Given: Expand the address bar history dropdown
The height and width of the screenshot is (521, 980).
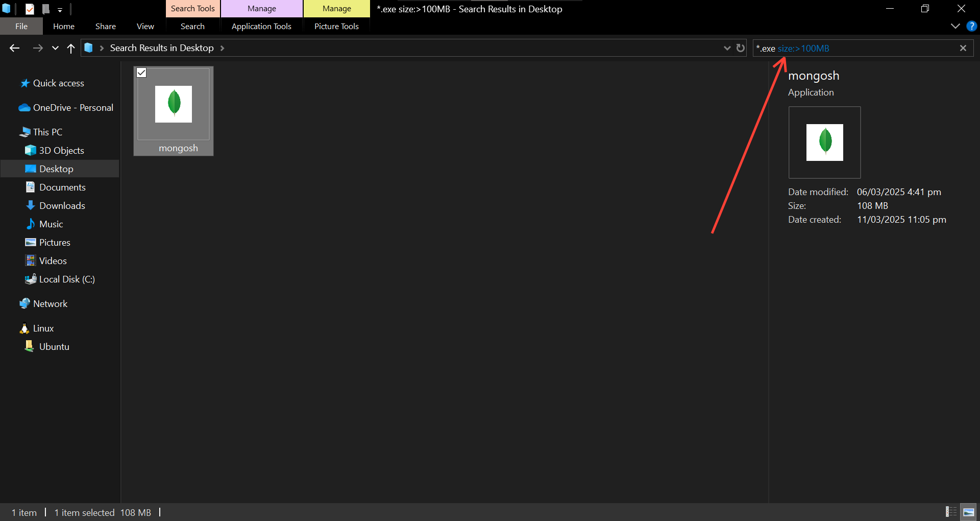Looking at the screenshot, I should (727, 48).
